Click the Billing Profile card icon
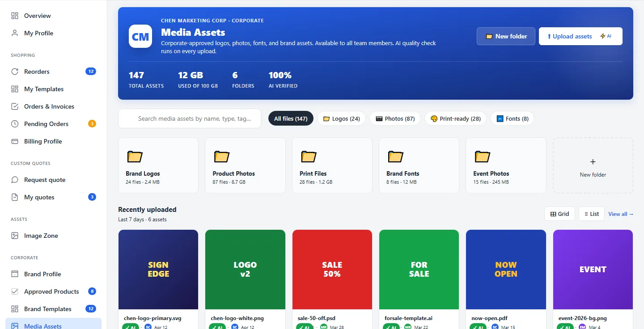The height and width of the screenshot is (329, 644). tap(15, 141)
